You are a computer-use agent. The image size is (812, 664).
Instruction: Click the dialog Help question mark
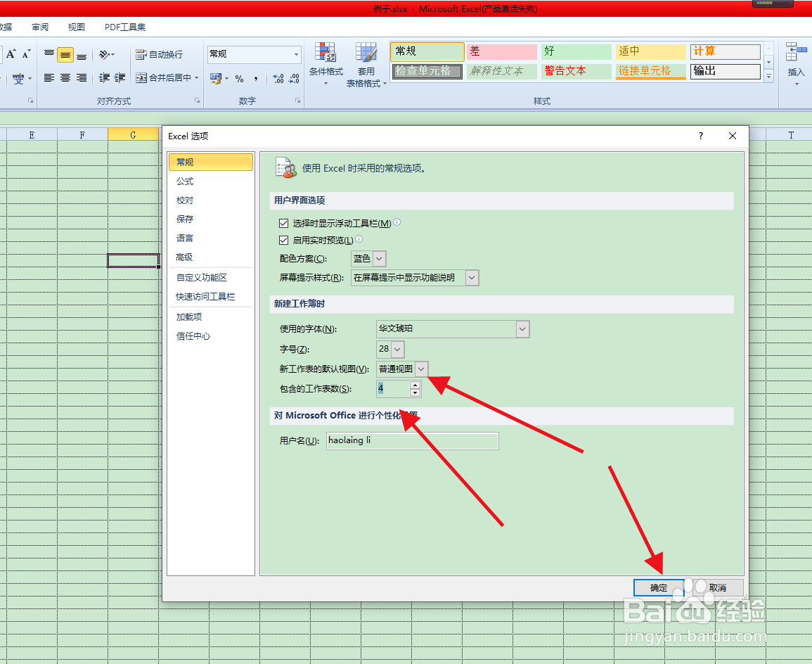701,136
